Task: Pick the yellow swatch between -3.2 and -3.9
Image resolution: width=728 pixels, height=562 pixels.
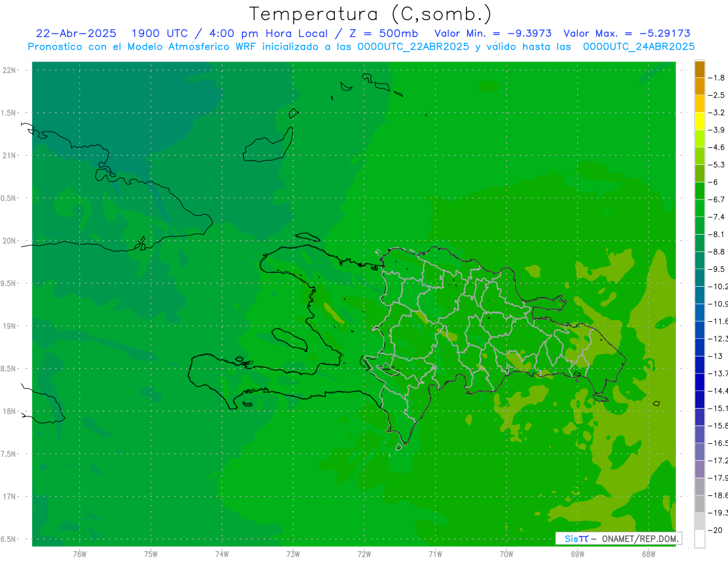Action: pyautogui.click(x=699, y=121)
